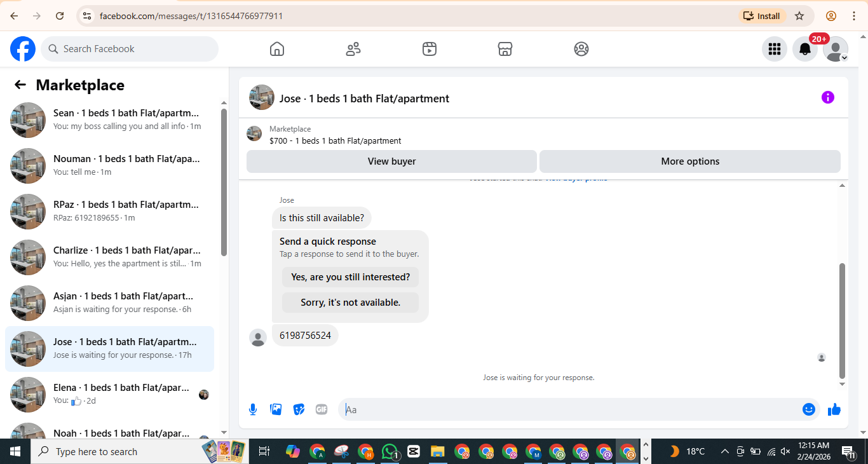
Task: Open the Facebook logo home link
Action: click(23, 49)
